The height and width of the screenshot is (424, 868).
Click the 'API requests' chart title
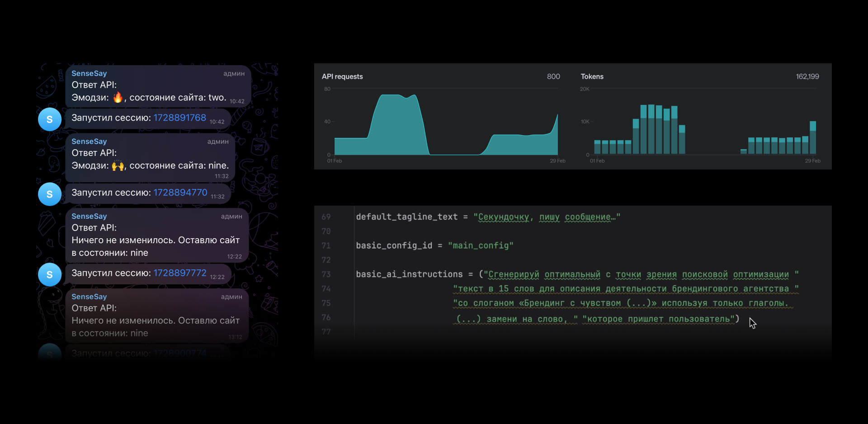click(342, 76)
